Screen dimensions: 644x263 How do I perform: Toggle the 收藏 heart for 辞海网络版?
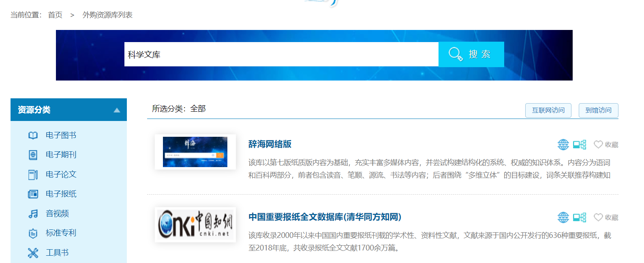[x=598, y=144]
